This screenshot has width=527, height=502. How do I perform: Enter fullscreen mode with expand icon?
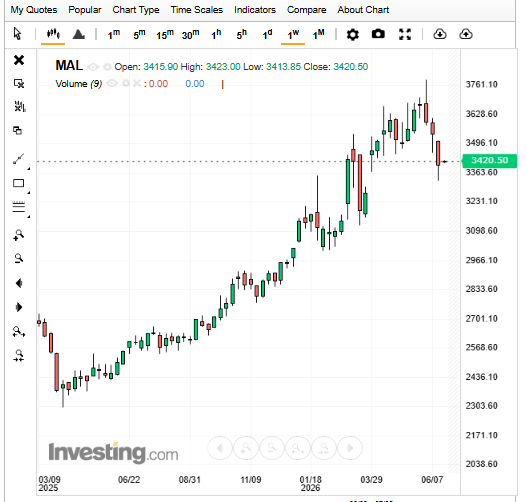[x=405, y=34]
